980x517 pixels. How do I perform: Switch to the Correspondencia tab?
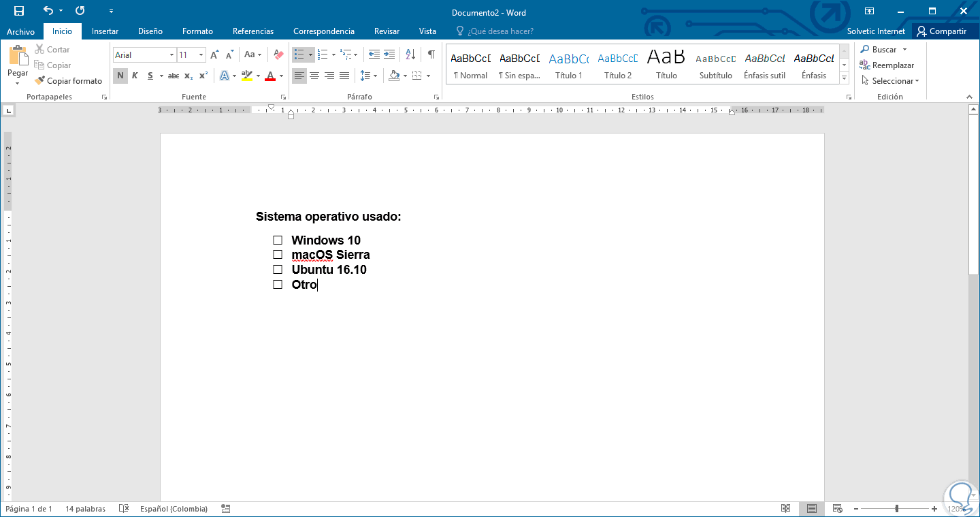click(x=324, y=31)
